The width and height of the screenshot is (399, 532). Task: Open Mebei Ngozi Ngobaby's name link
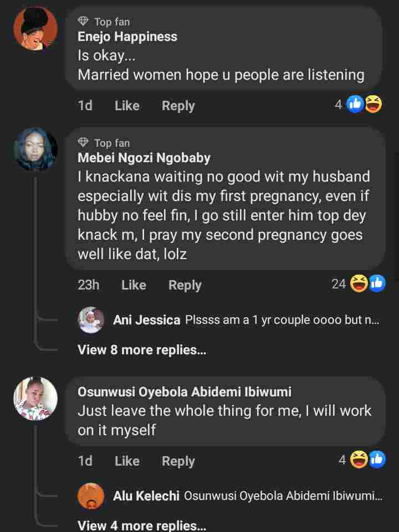point(144,158)
